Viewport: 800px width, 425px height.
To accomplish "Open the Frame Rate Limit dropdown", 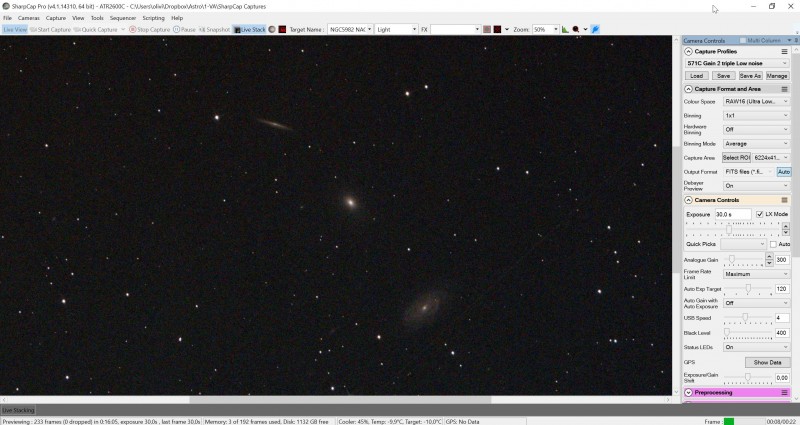I will (x=757, y=274).
